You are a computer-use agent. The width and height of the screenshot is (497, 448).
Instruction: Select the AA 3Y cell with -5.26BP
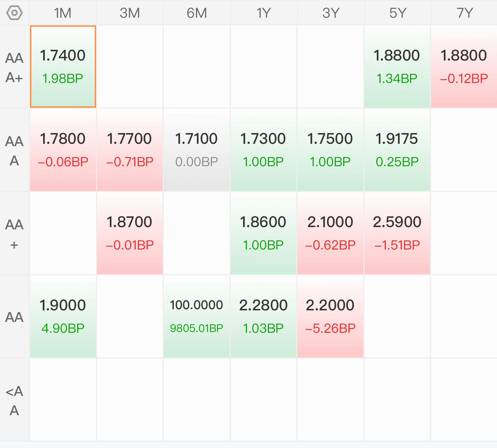331,317
